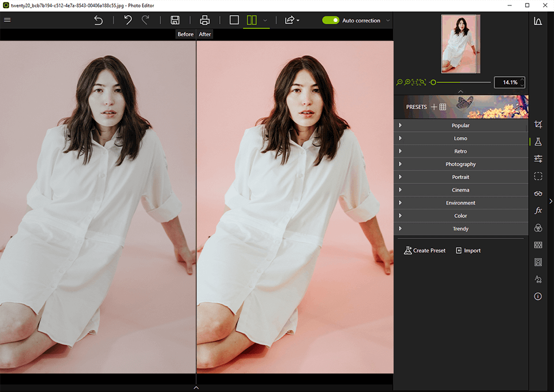
Task: Expand the Cinema presets category
Action: pos(461,190)
